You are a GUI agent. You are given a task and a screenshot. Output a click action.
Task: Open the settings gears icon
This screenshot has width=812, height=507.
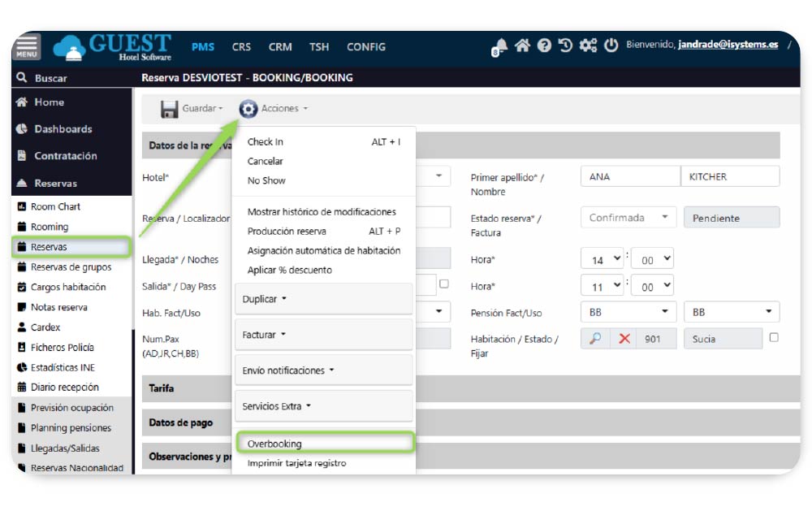point(589,45)
